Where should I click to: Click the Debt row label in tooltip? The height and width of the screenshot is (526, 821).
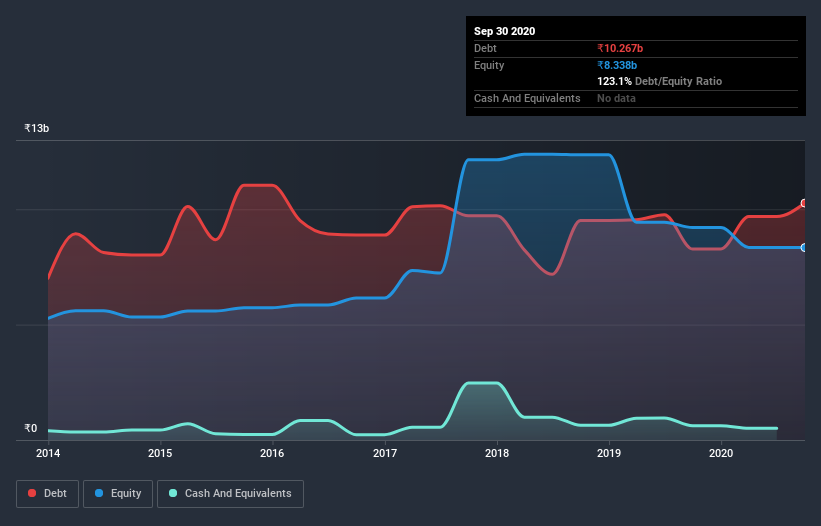pyautogui.click(x=485, y=48)
